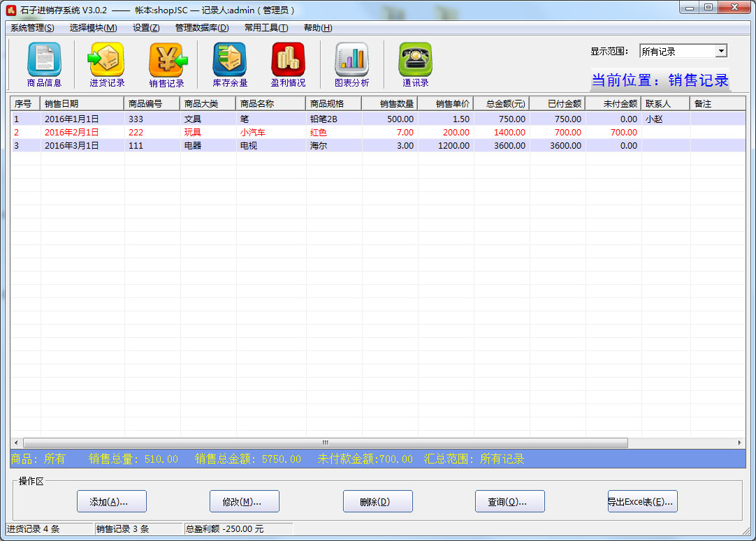Expand the 显示范围 dropdown arrow
Image resolution: width=756 pixels, height=541 pixels.
pyautogui.click(x=721, y=51)
